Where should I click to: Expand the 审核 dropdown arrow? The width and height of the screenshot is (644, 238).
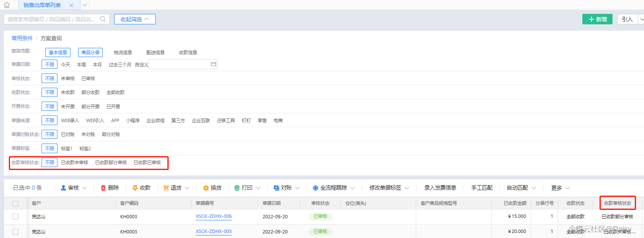(x=84, y=188)
